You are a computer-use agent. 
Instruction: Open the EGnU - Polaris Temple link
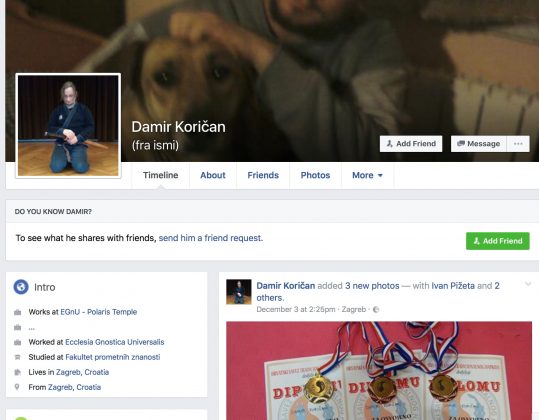click(99, 312)
